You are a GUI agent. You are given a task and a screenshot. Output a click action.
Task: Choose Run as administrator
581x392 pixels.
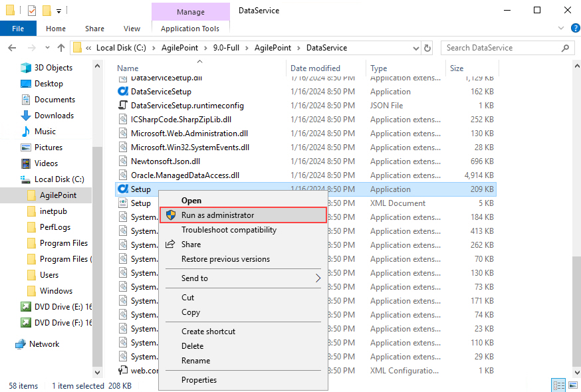[x=243, y=215]
